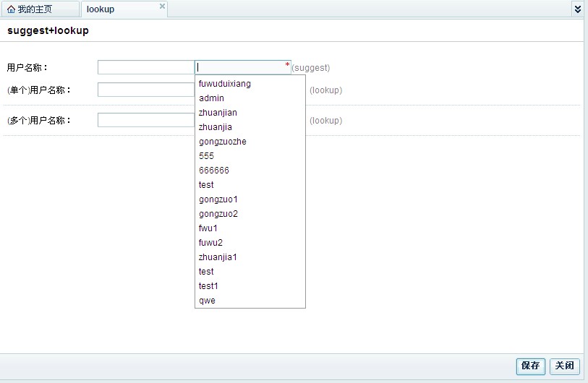Click the (单个)用户名称 input field
This screenshot has width=588, height=383.
(146, 90)
